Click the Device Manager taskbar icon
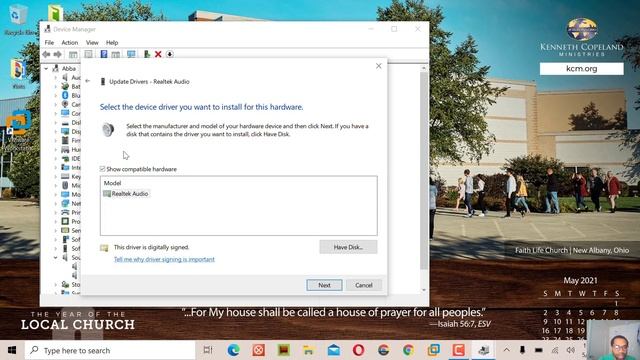Viewport: 640px width, 360px height. click(x=484, y=350)
